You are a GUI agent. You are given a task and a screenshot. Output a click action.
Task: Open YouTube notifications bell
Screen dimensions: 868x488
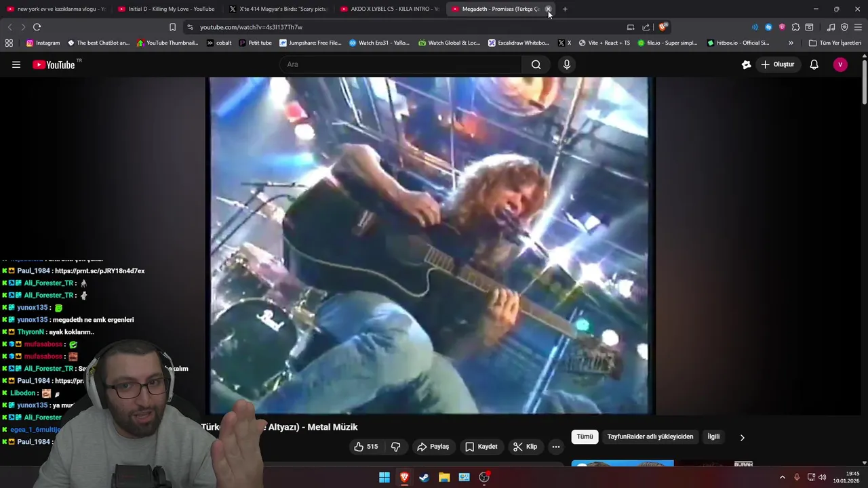pyautogui.click(x=814, y=64)
